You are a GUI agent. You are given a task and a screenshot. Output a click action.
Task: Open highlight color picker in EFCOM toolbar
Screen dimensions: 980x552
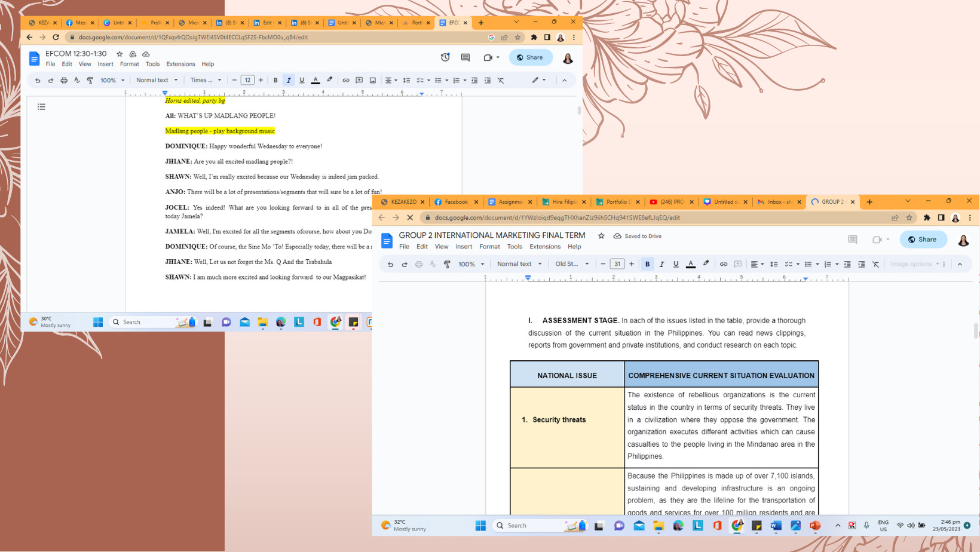[329, 80]
